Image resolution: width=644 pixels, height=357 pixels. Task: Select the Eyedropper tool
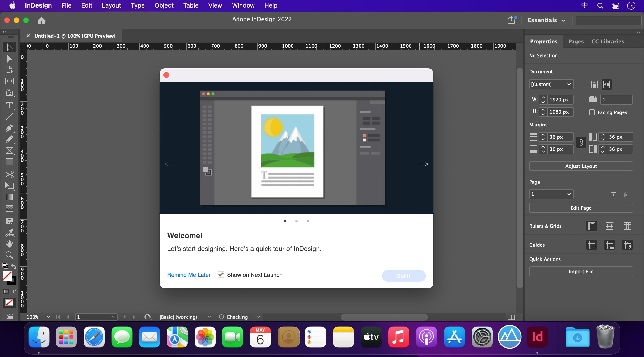click(x=9, y=233)
